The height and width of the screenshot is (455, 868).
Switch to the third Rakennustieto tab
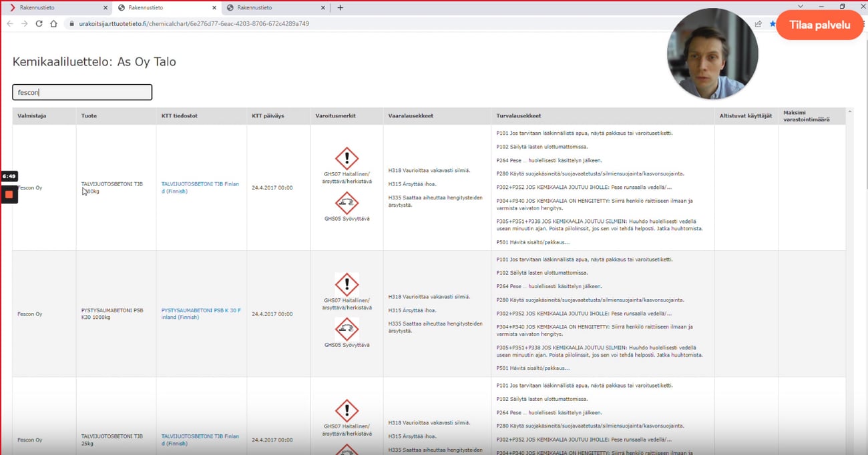tap(267, 8)
